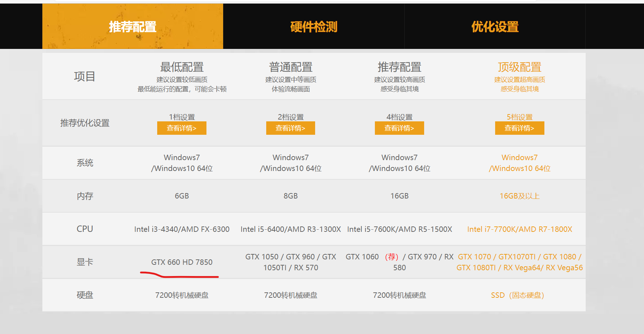The width and height of the screenshot is (644, 334).
Task: Switch to the 推荐配置 tab
Action: coord(133,26)
